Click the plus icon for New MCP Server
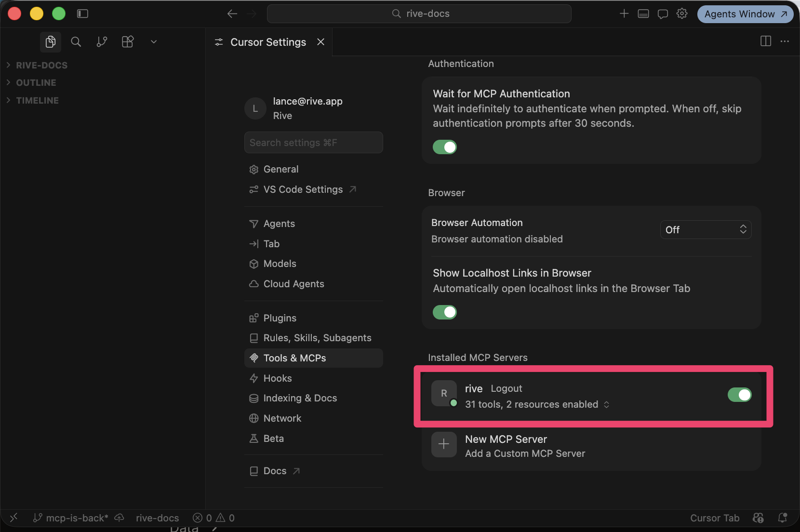The width and height of the screenshot is (800, 532). 444,444
